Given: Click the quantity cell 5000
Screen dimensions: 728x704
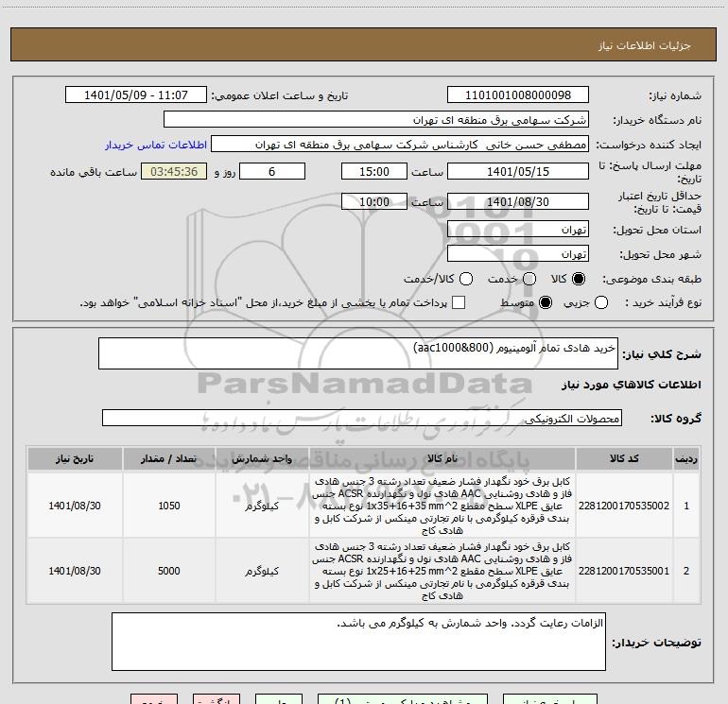Looking at the screenshot, I should click(x=169, y=571).
